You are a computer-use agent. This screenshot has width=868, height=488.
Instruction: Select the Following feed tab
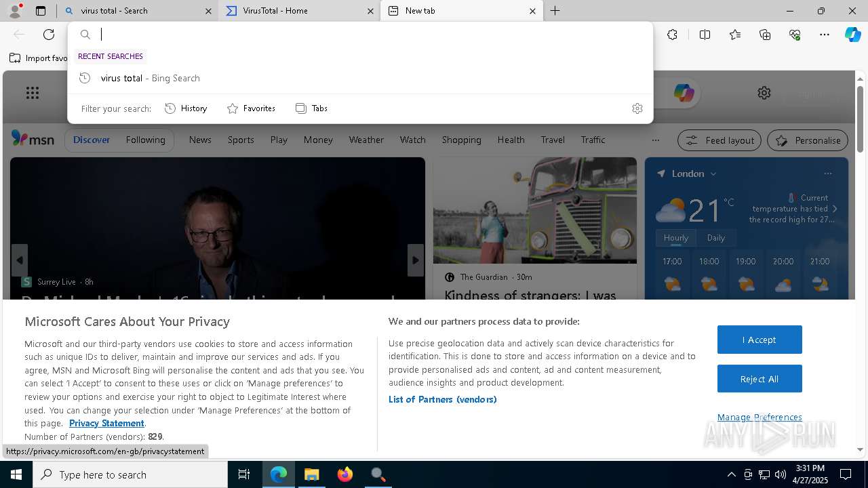(x=145, y=140)
